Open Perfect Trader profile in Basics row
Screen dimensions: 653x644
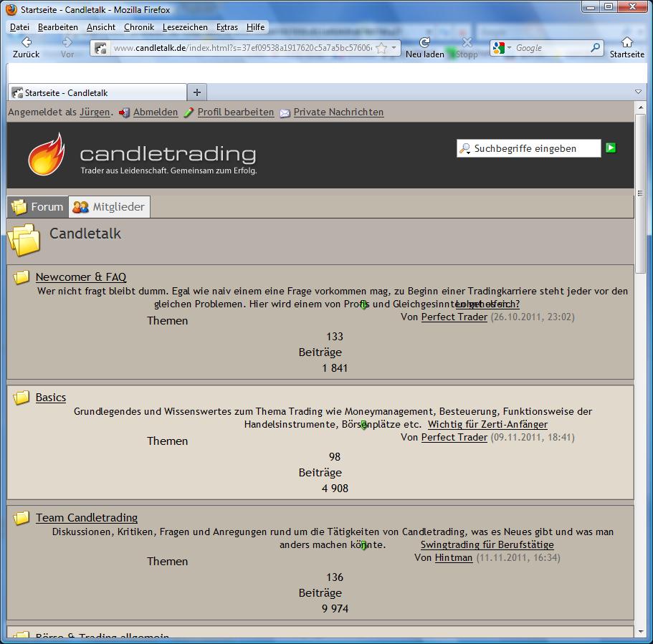(x=454, y=438)
